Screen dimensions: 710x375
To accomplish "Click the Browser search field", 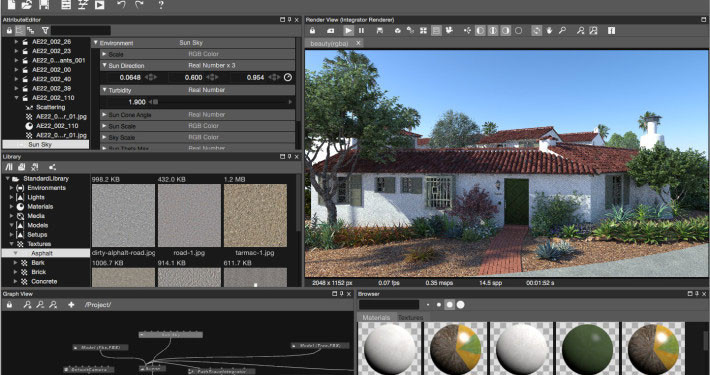I will pyautogui.click(x=389, y=305).
